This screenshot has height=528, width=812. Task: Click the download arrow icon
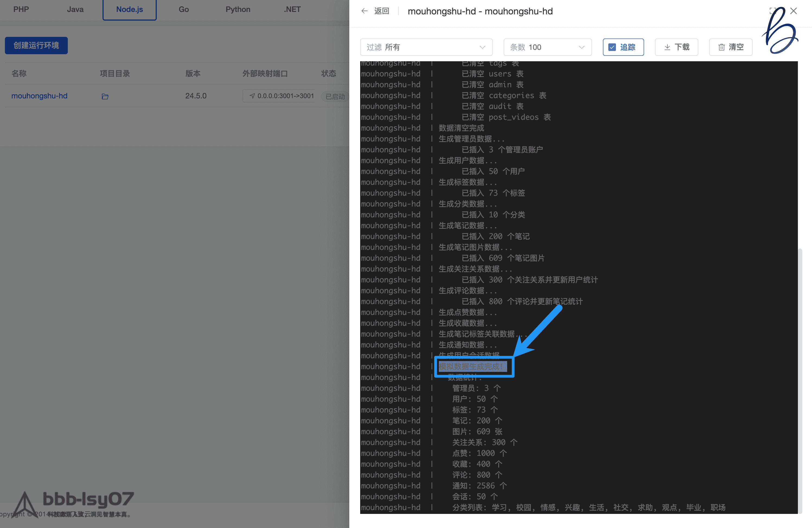(x=667, y=47)
